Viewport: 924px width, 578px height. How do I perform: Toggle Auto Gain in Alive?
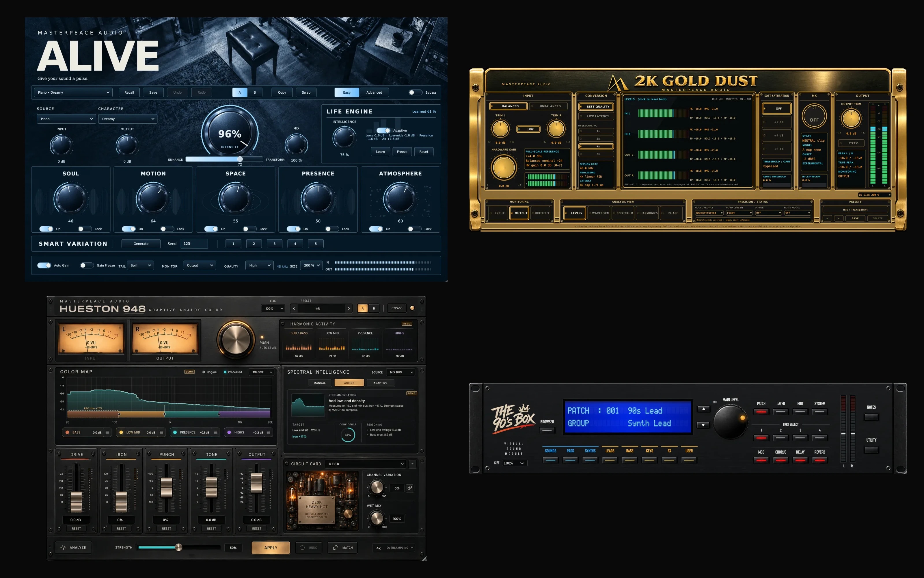click(x=44, y=265)
